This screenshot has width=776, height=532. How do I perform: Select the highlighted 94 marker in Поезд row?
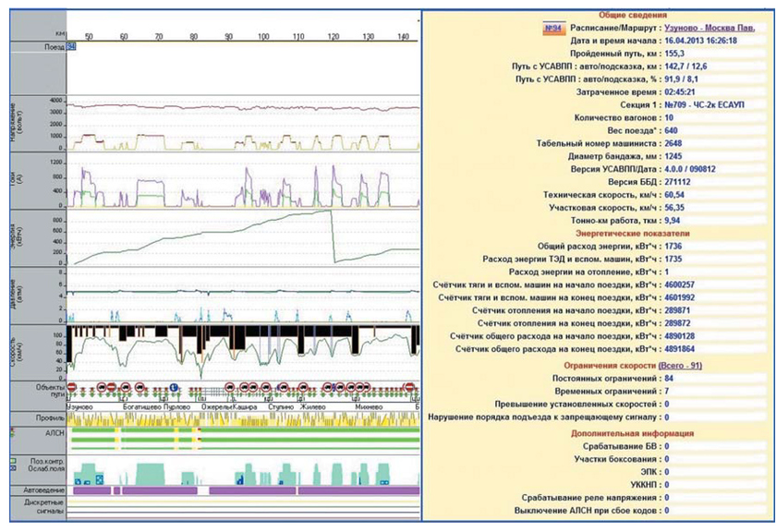tap(71, 46)
